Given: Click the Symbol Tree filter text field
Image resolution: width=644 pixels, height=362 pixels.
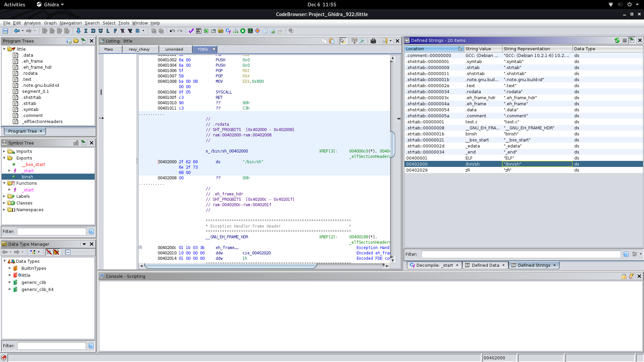Looking at the screenshot, I should coord(51,231).
